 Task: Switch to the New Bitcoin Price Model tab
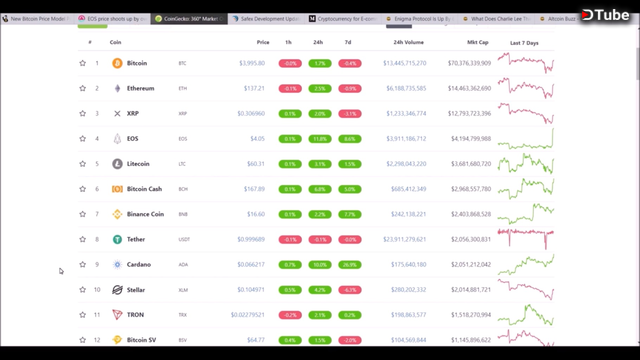tap(38, 19)
